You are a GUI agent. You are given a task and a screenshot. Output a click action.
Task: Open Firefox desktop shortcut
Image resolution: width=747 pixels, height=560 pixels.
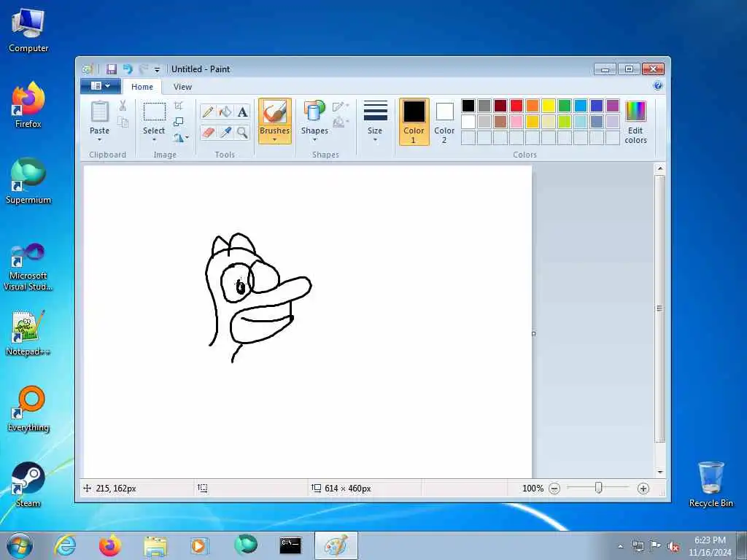point(28,105)
